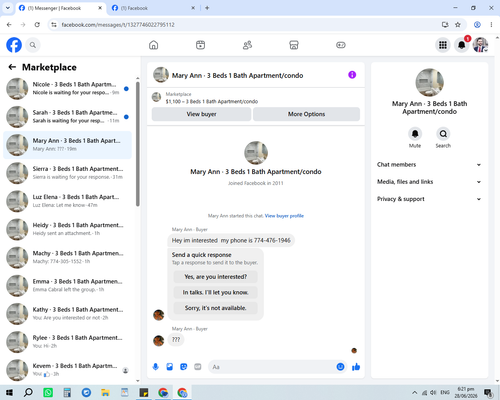500x400 pixels.
Task: Open Chrome's three-dot menu
Action: coord(491,25)
